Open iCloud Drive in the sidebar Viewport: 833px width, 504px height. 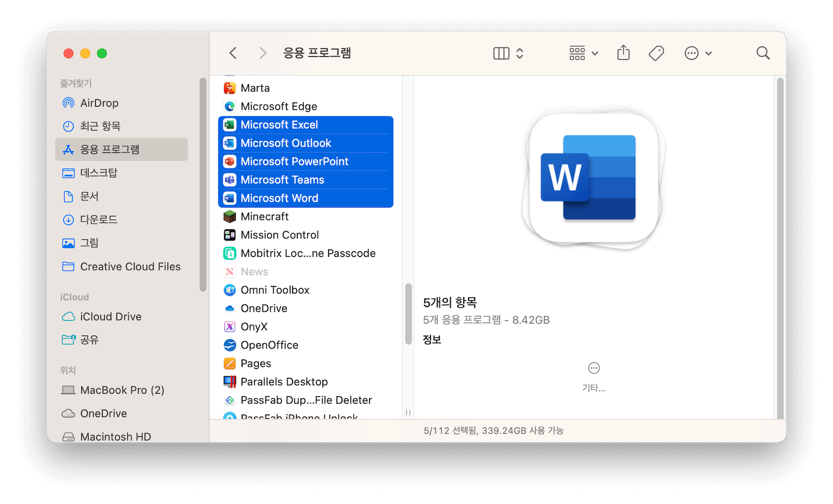pos(121,316)
